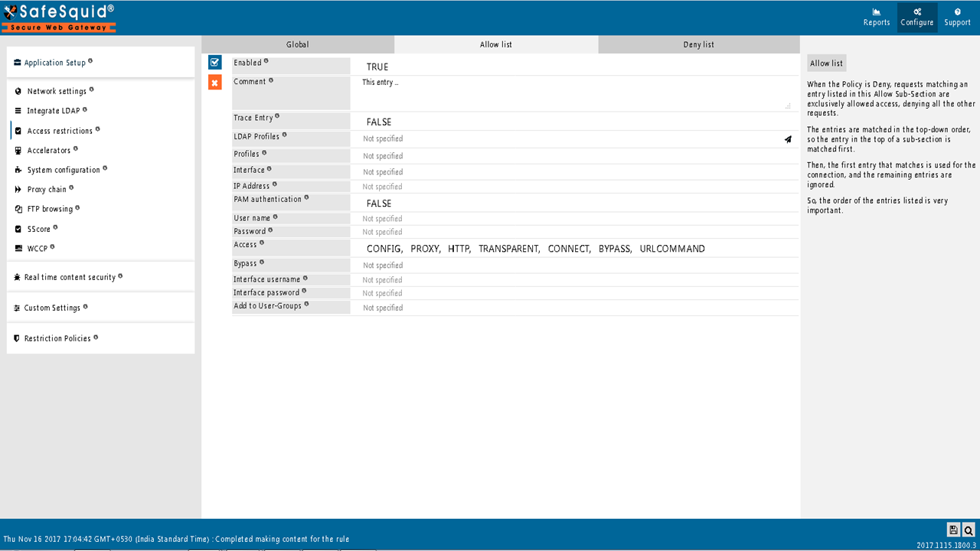Toggle PAM authentication value FALSE
This screenshot has height=551, width=980.
pyautogui.click(x=379, y=204)
